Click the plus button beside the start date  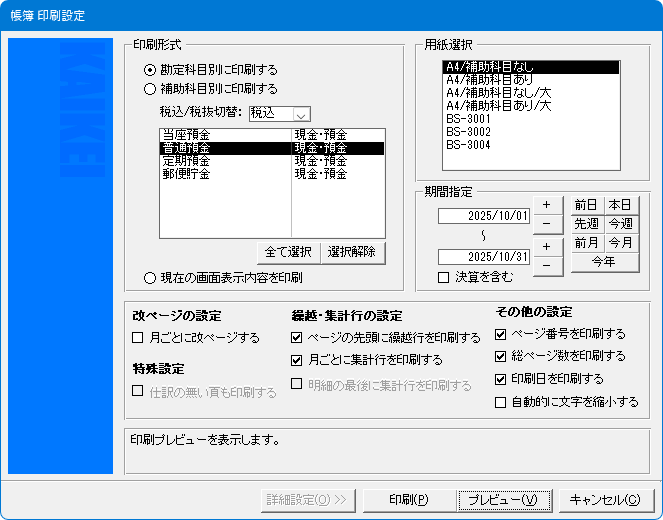click(x=547, y=205)
